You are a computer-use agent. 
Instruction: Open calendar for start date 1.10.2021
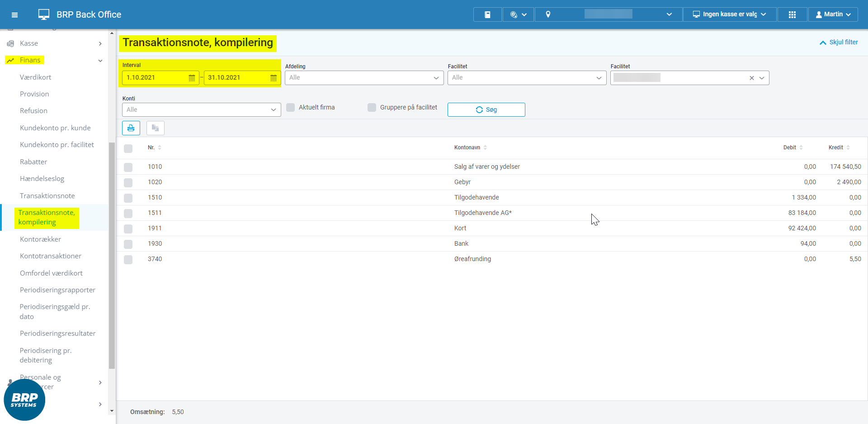(x=192, y=78)
